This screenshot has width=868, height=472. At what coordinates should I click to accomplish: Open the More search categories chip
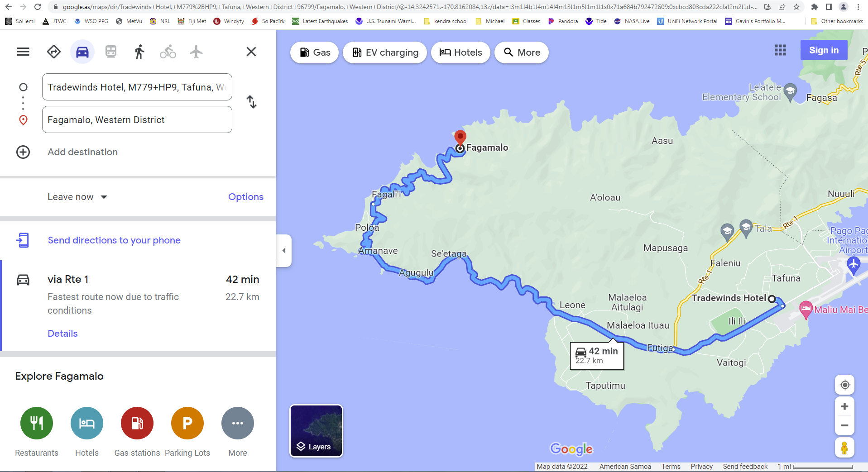pos(522,52)
